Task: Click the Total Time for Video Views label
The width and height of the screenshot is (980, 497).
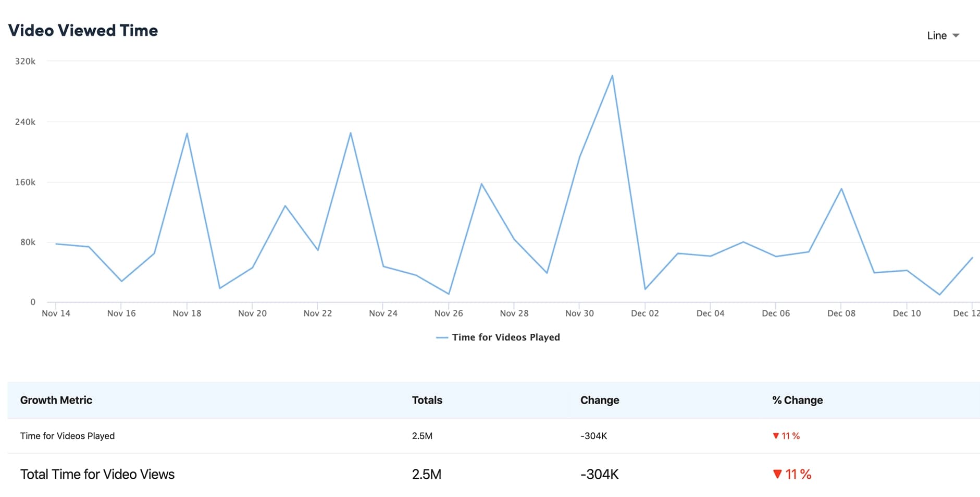Action: pyautogui.click(x=97, y=475)
